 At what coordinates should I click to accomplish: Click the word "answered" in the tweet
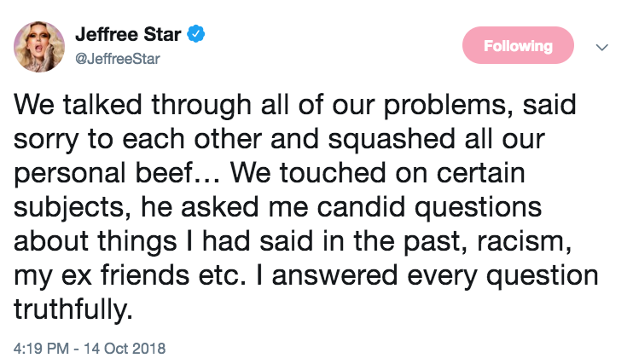click(334, 276)
